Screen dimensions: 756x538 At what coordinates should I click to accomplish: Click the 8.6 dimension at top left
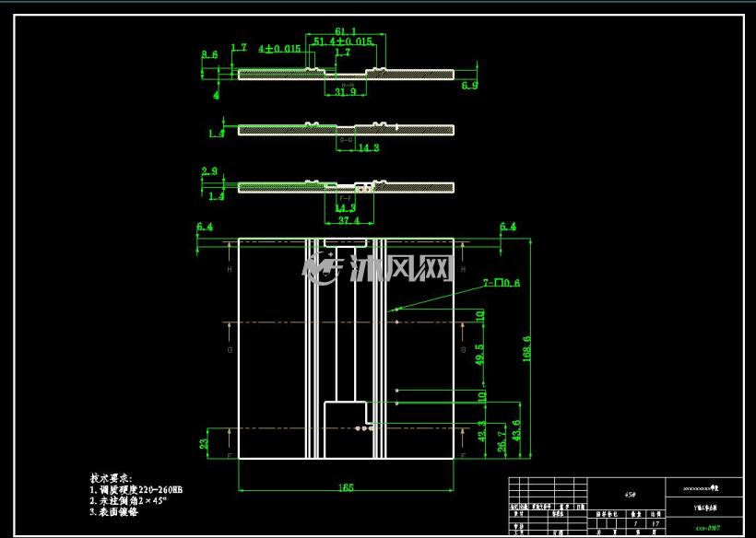[209, 55]
